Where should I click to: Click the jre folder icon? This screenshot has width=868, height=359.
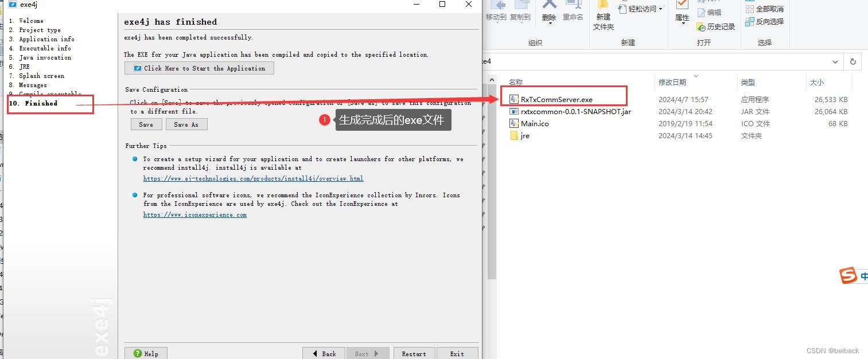click(514, 135)
